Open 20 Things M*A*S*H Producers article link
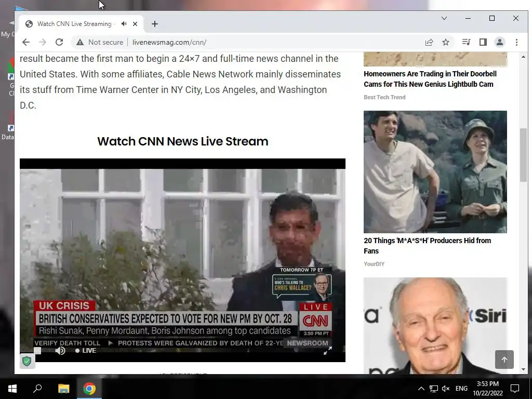 [x=427, y=246]
